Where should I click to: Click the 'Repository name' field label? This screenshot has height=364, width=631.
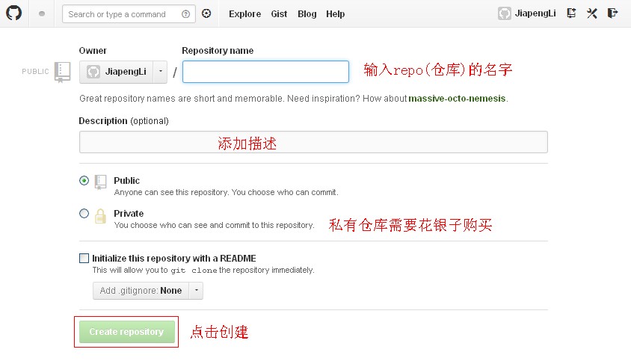[x=218, y=51]
